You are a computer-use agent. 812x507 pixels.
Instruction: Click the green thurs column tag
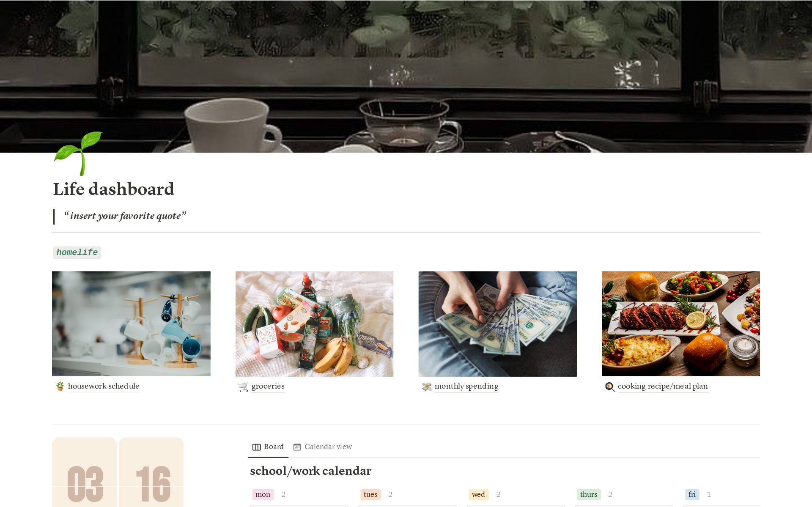(589, 494)
